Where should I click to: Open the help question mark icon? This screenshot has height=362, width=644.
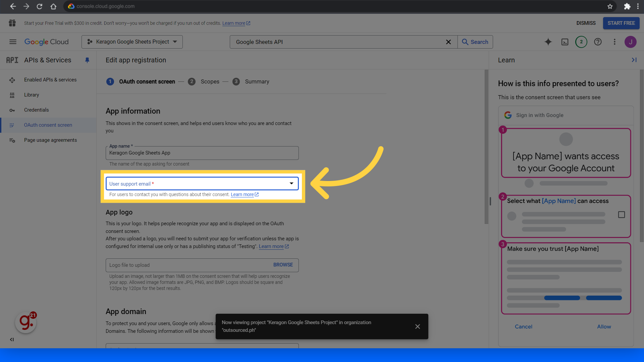coord(598,42)
